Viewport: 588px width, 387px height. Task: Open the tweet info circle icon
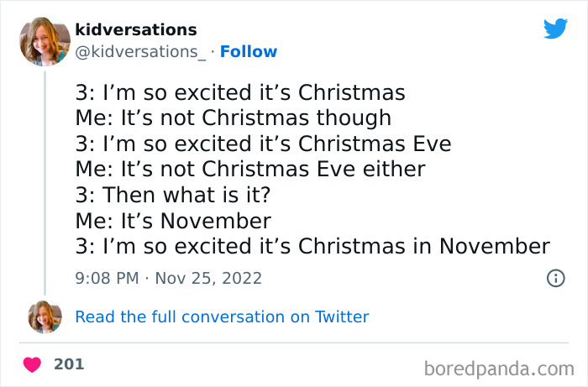click(555, 278)
